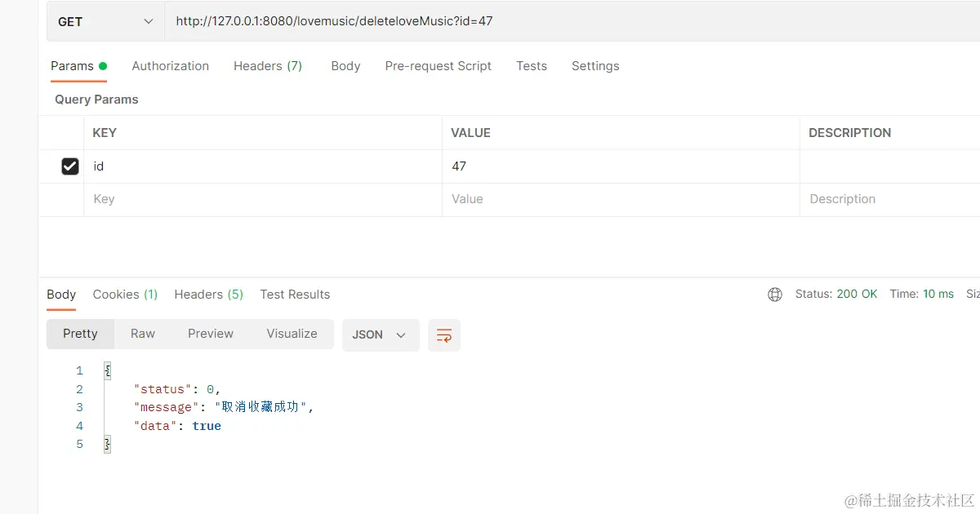Click the globe network icon
This screenshot has width=980, height=514.
[775, 295]
